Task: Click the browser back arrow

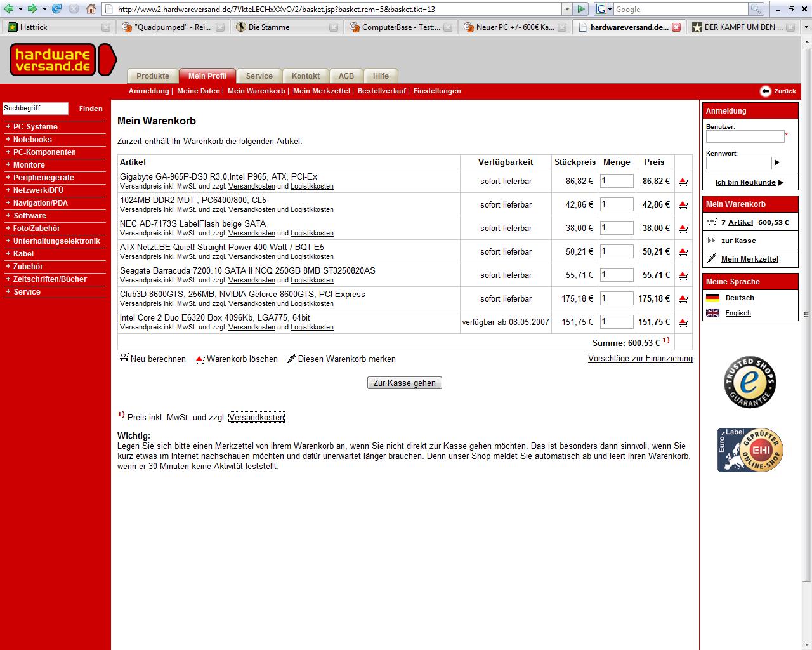Action: point(8,9)
